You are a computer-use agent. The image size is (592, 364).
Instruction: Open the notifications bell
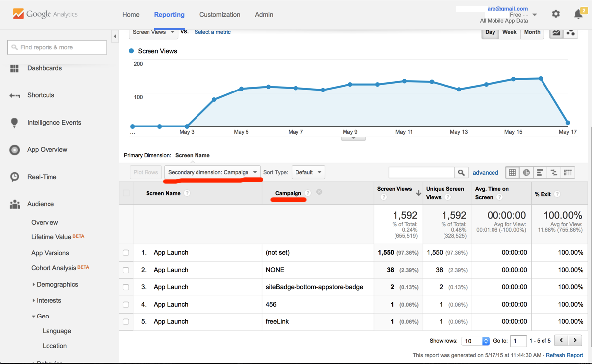tap(578, 14)
